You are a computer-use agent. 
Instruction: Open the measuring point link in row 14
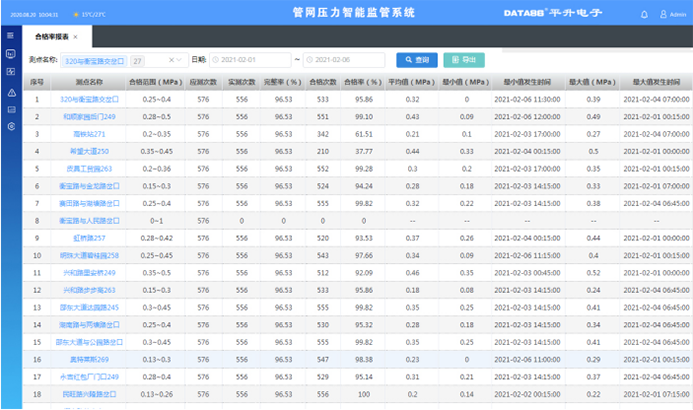tap(89, 325)
